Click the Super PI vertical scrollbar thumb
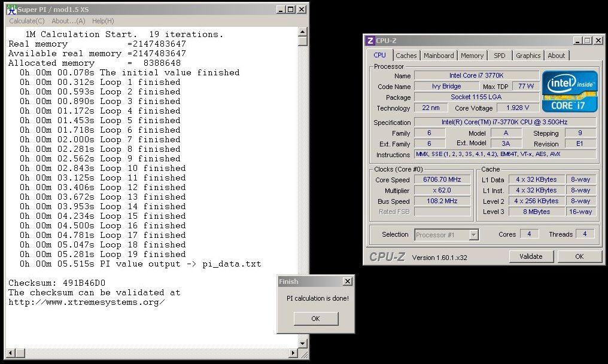 303,41
